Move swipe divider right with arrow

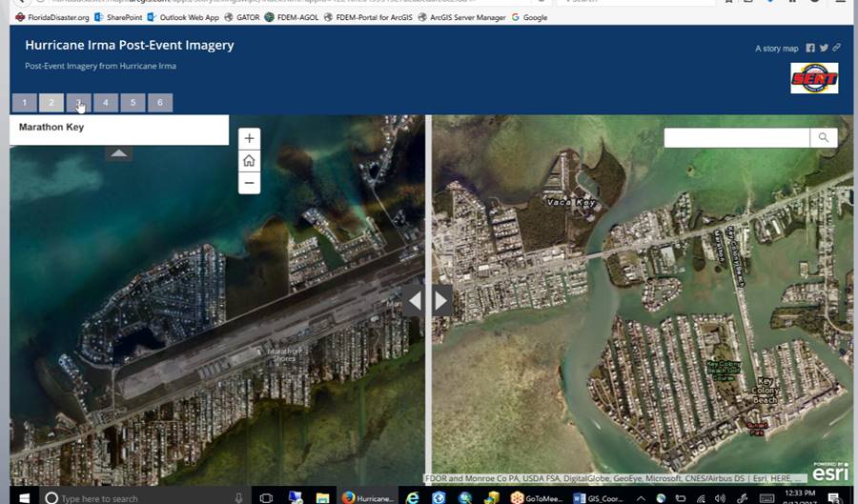pos(441,300)
